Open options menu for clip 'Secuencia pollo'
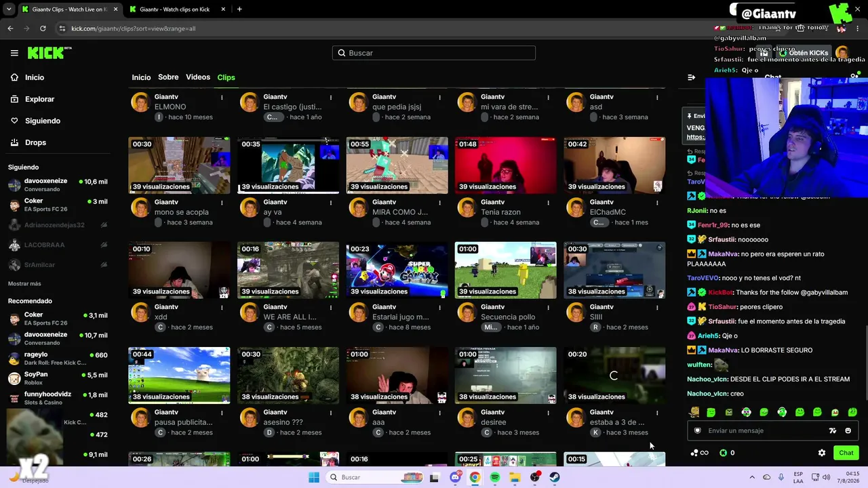The image size is (868, 488). tap(548, 308)
